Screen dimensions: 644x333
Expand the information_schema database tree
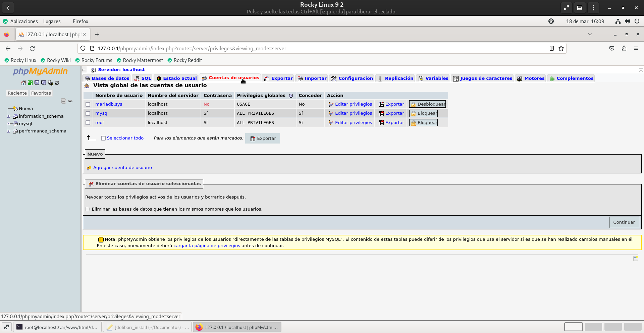tap(9, 116)
